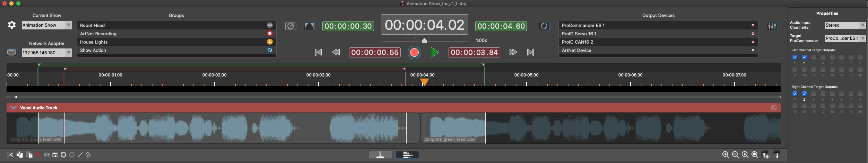Select Show Action group
The height and width of the screenshot is (163, 868).
pyautogui.click(x=176, y=50)
